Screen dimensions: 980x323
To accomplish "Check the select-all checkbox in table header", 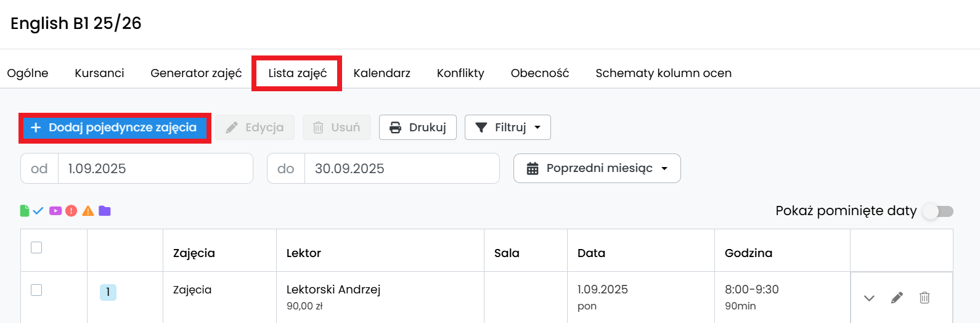I will pos(36,247).
